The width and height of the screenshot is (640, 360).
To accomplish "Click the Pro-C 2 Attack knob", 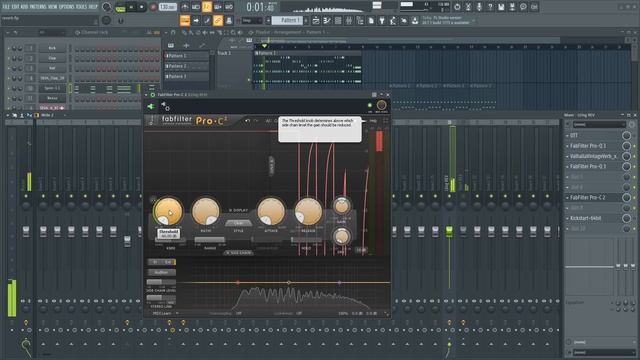I will (x=271, y=211).
